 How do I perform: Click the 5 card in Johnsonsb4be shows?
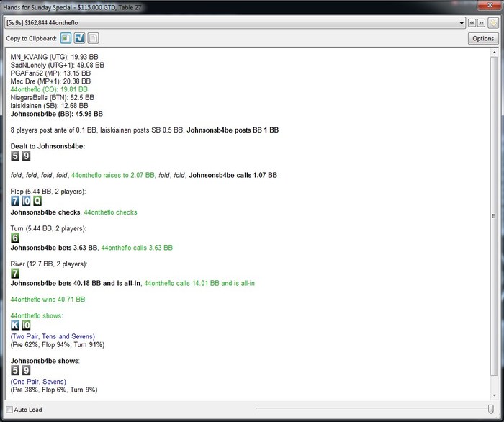[15, 370]
